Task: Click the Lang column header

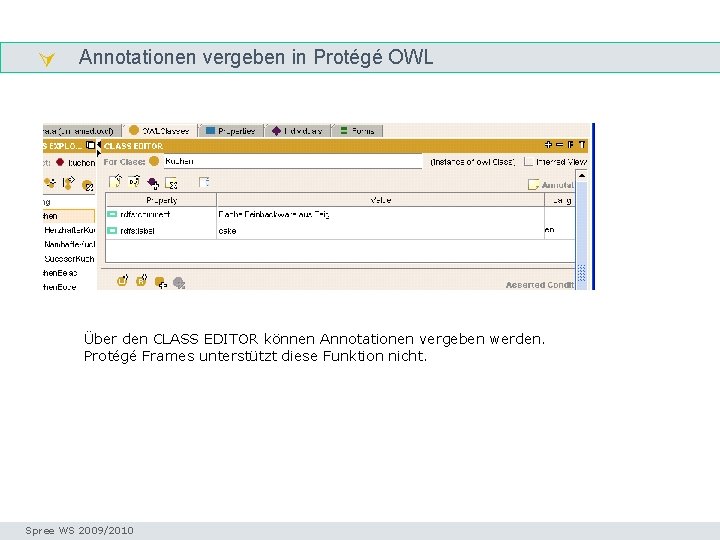Action: (x=560, y=200)
